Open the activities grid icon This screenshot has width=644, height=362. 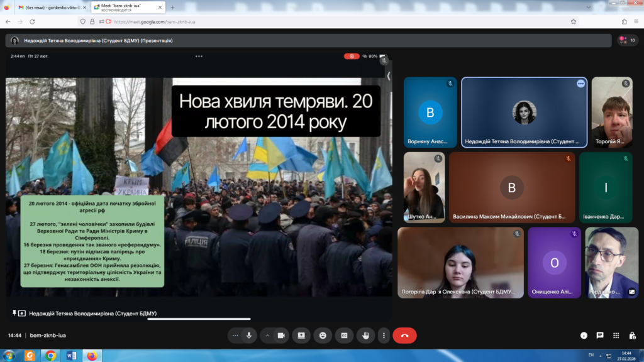(616, 336)
